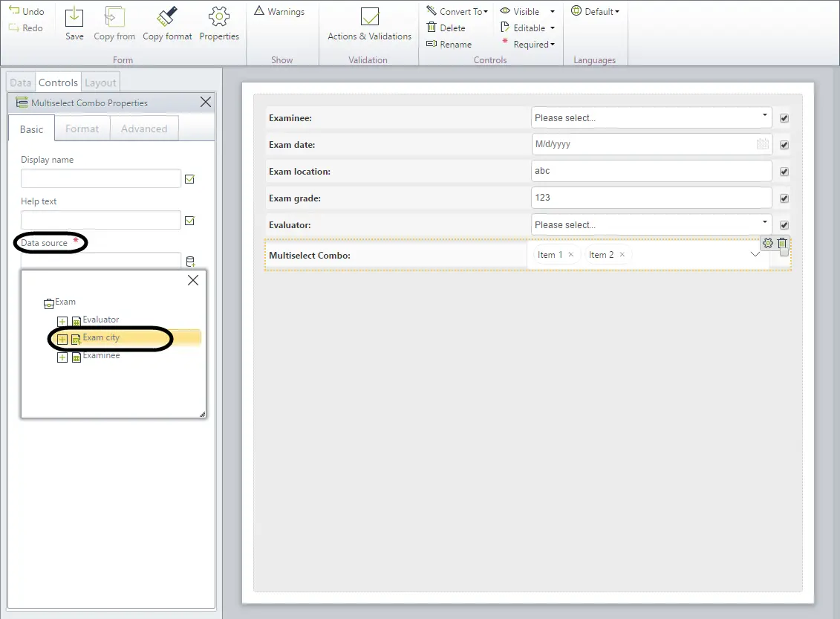Click the Undo icon
Viewport: 840px width, 619px height.
(14, 10)
